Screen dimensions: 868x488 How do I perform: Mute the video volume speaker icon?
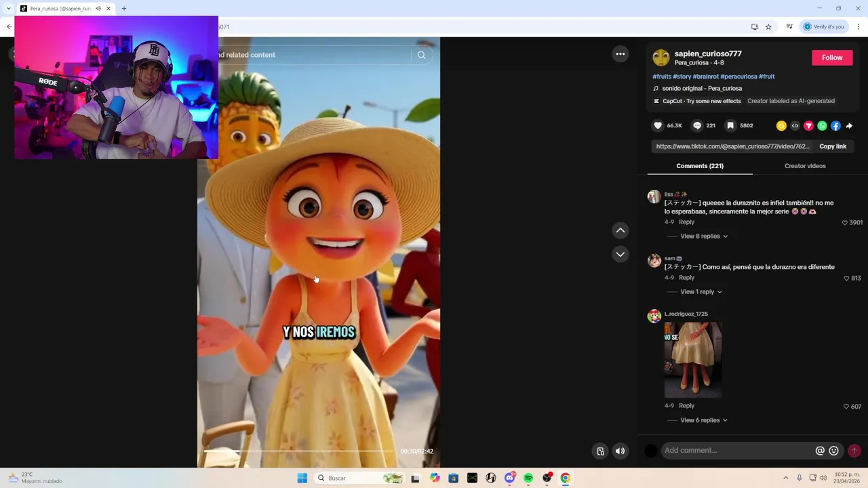pos(620,451)
